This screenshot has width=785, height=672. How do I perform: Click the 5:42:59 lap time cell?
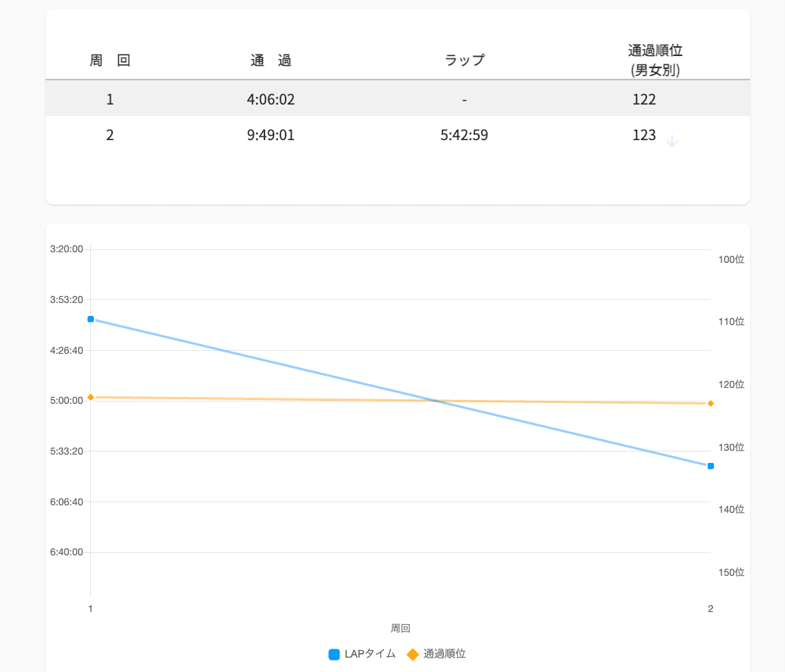click(464, 136)
